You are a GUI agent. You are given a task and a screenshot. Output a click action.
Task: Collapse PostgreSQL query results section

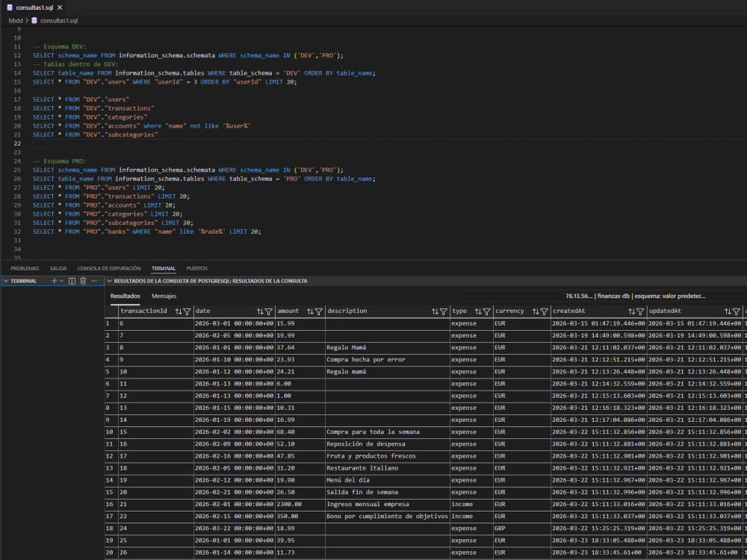pos(110,281)
